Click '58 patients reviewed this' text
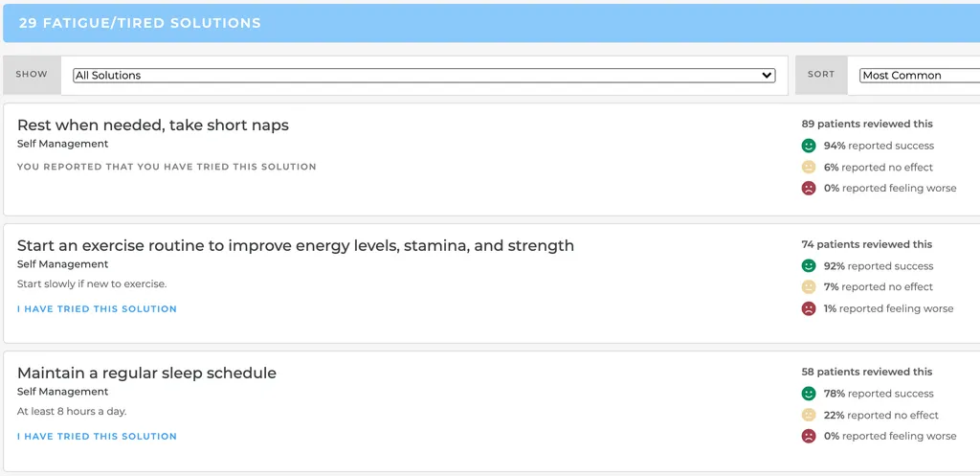This screenshot has width=980, height=476. [867, 372]
